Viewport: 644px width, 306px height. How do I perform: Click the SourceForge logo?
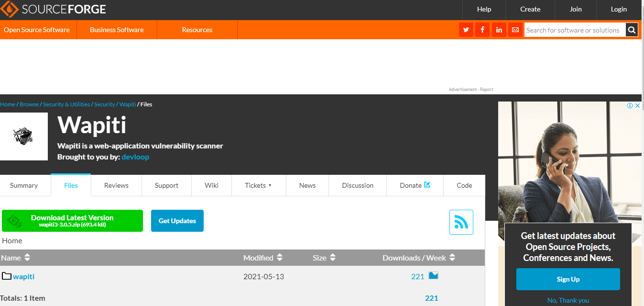(x=54, y=9)
